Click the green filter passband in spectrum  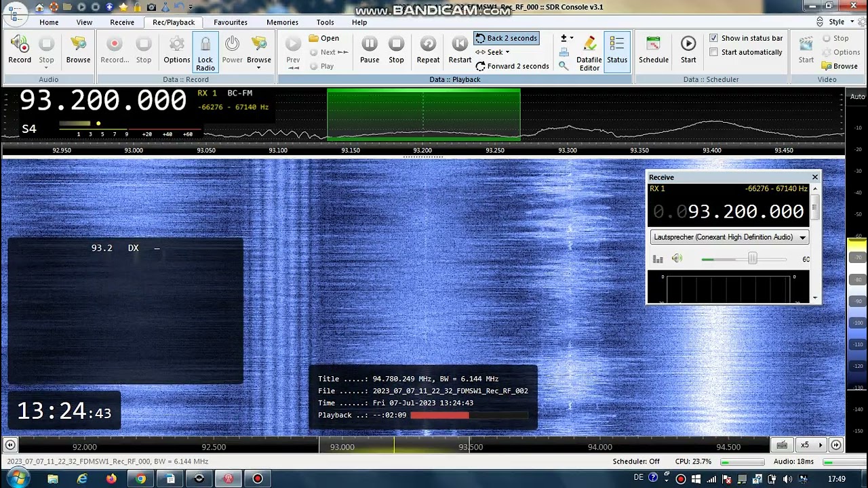(424, 115)
